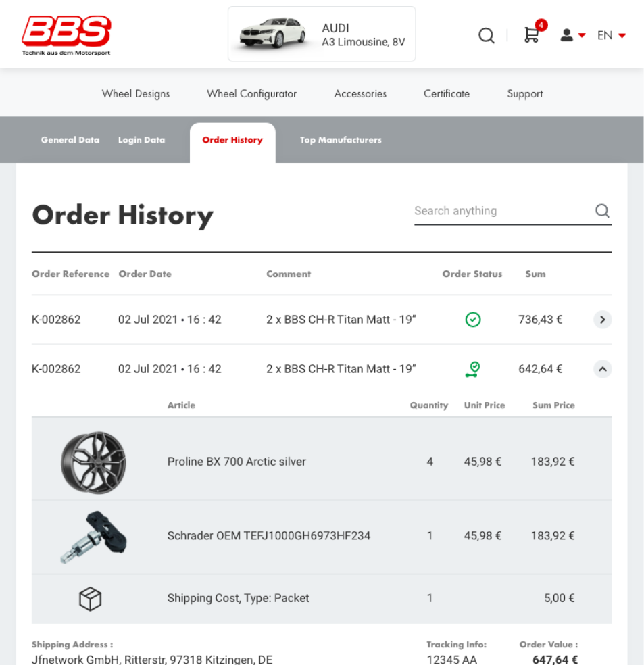Open the shopping cart with 4 items
644x665 pixels.
coord(535,32)
